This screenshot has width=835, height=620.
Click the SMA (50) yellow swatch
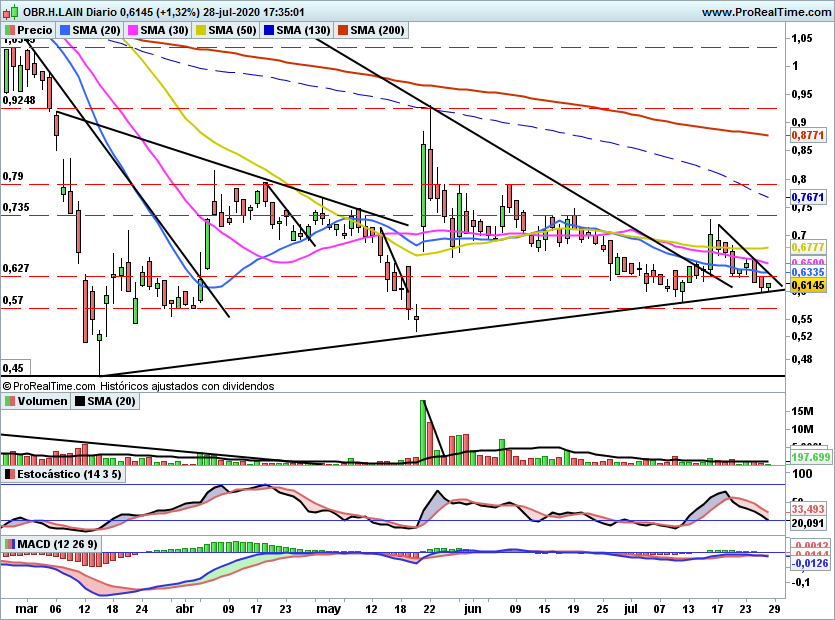point(201,30)
